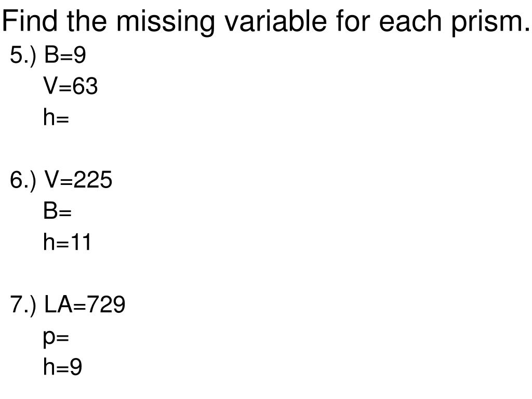Click the word "each" in the heading

(401, 22)
